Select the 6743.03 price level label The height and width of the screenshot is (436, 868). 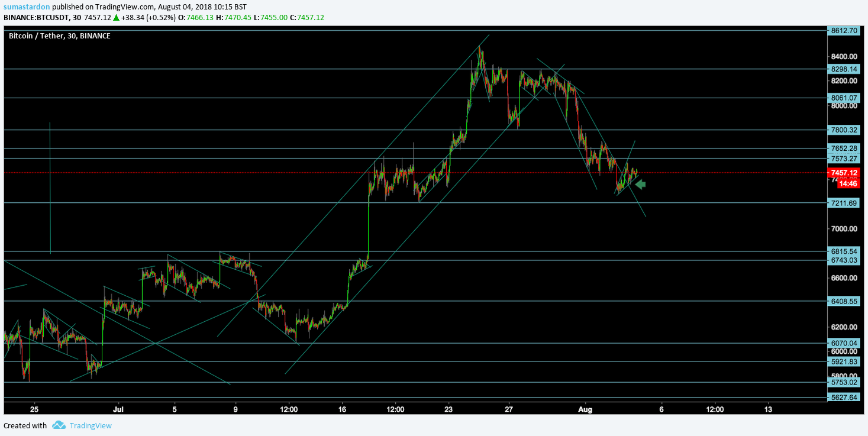pos(843,260)
